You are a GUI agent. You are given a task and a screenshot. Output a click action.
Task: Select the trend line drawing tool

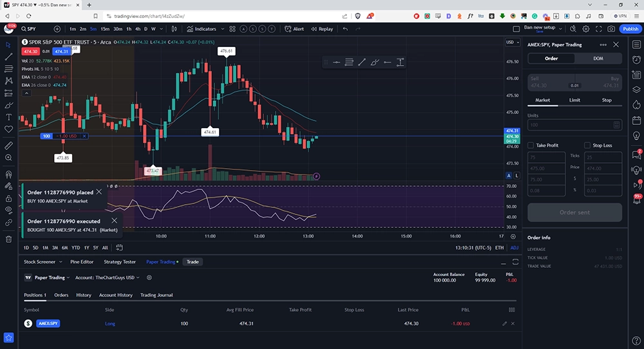(x=8, y=57)
